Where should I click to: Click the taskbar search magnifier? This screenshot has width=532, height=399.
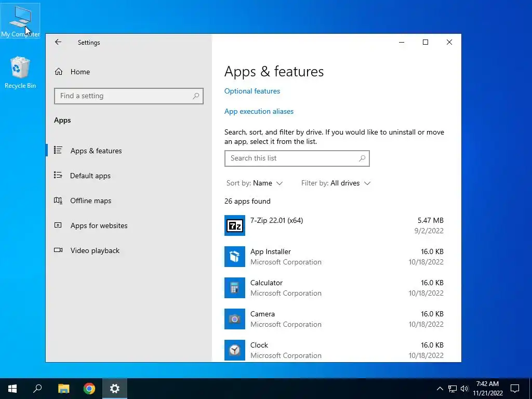point(37,389)
